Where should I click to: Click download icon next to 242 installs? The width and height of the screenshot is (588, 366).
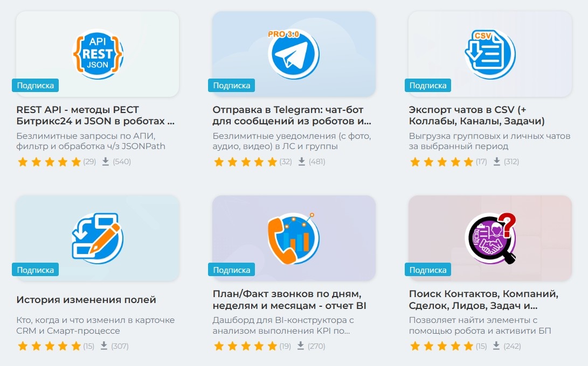tap(496, 346)
